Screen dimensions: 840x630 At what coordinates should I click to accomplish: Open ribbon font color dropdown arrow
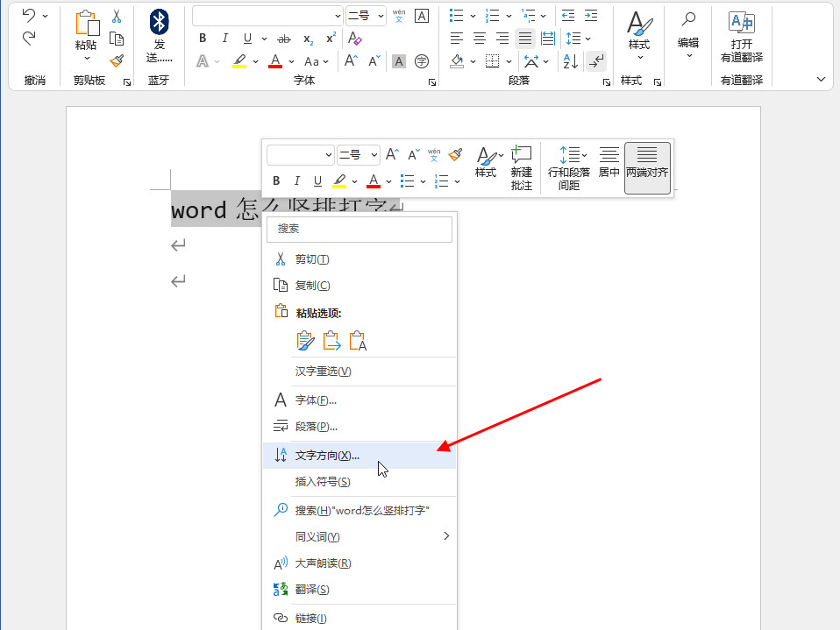(x=291, y=61)
